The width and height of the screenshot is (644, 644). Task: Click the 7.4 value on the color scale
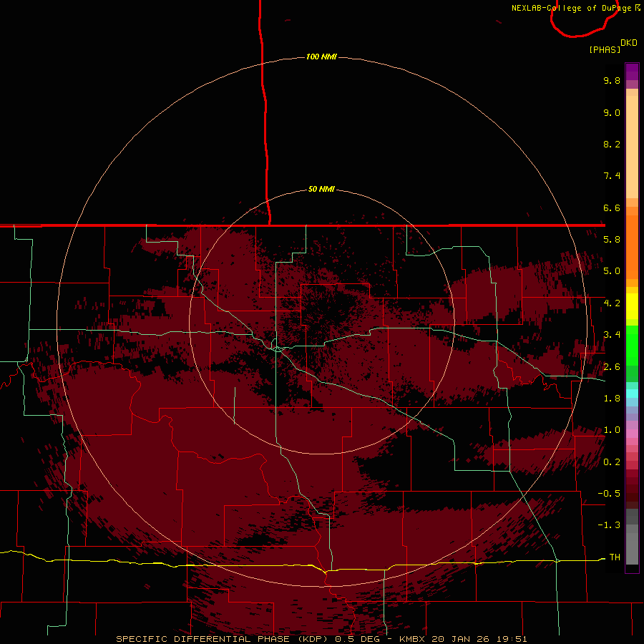click(612, 176)
